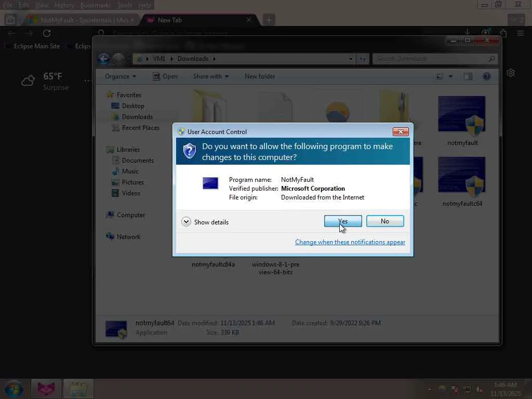Select Videos library

(x=130, y=193)
